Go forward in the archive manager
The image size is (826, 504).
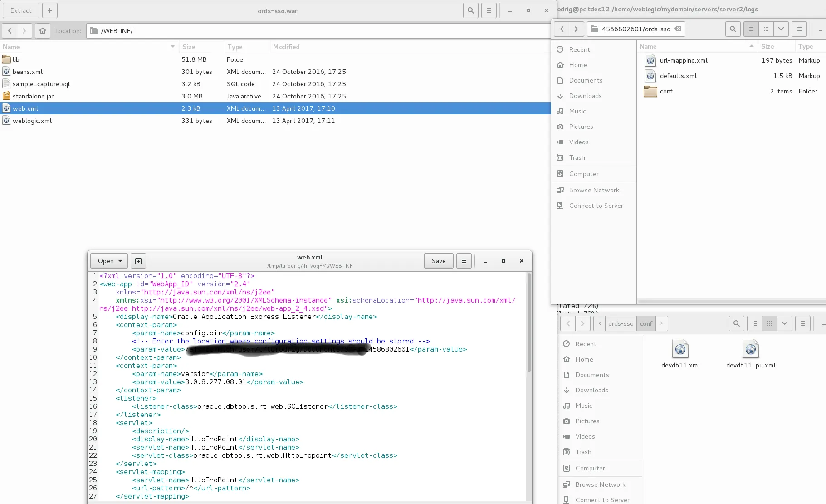tap(24, 31)
